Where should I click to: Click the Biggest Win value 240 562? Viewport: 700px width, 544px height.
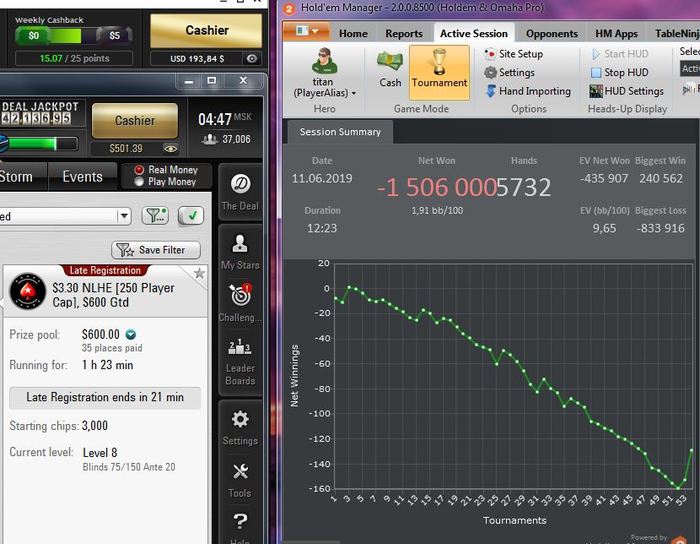661,179
